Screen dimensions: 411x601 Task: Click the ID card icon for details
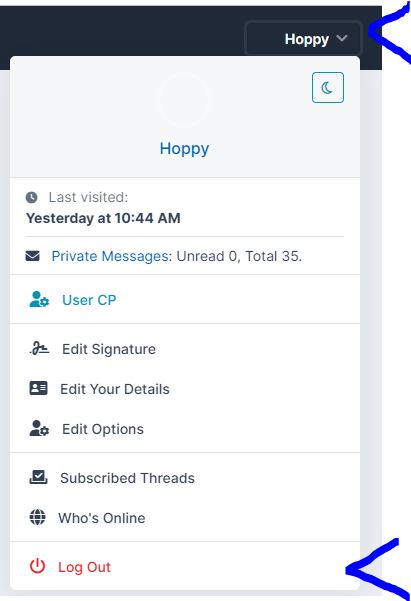pyautogui.click(x=38, y=388)
